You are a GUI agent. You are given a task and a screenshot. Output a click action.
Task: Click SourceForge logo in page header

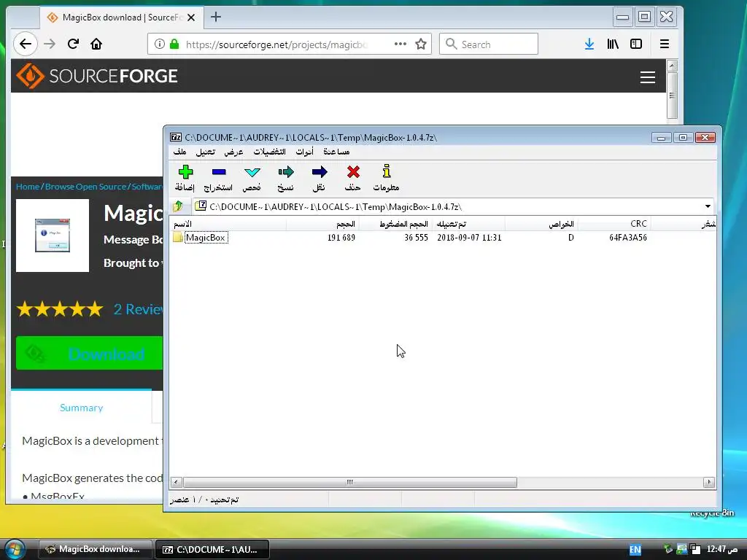[97, 76]
